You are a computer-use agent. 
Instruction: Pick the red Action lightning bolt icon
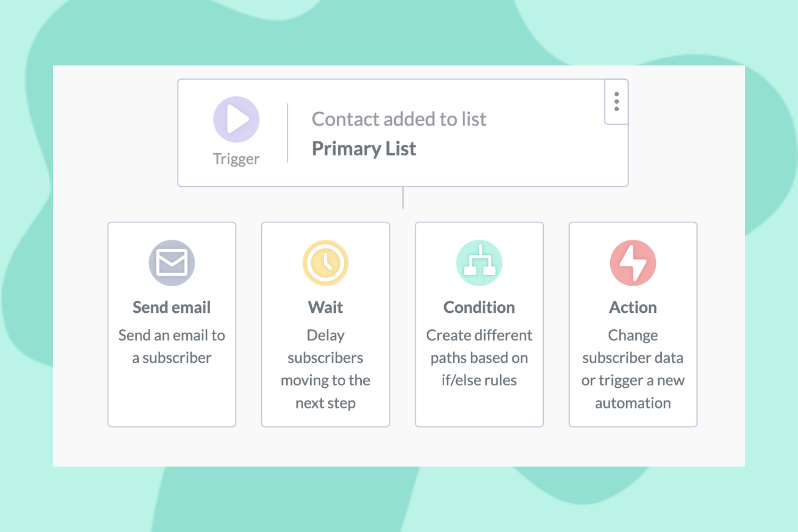pyautogui.click(x=633, y=263)
